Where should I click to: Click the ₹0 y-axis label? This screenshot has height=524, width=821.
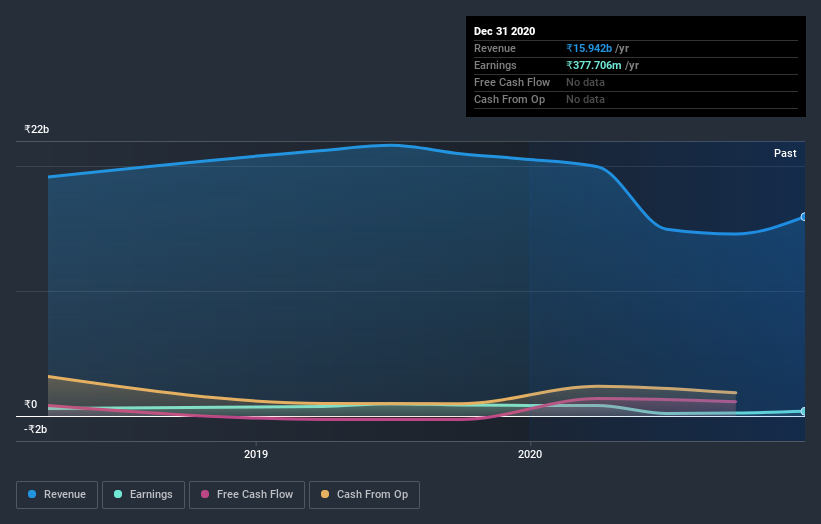click(31, 404)
